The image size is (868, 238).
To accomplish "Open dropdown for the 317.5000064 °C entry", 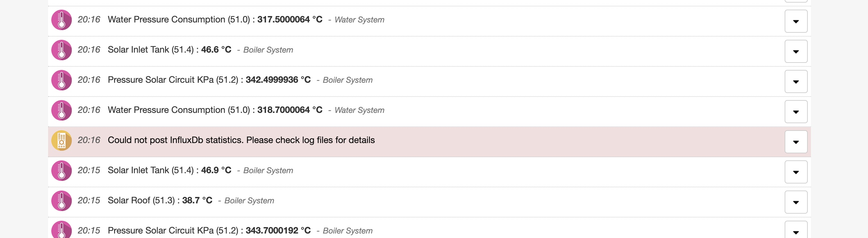I will [796, 21].
